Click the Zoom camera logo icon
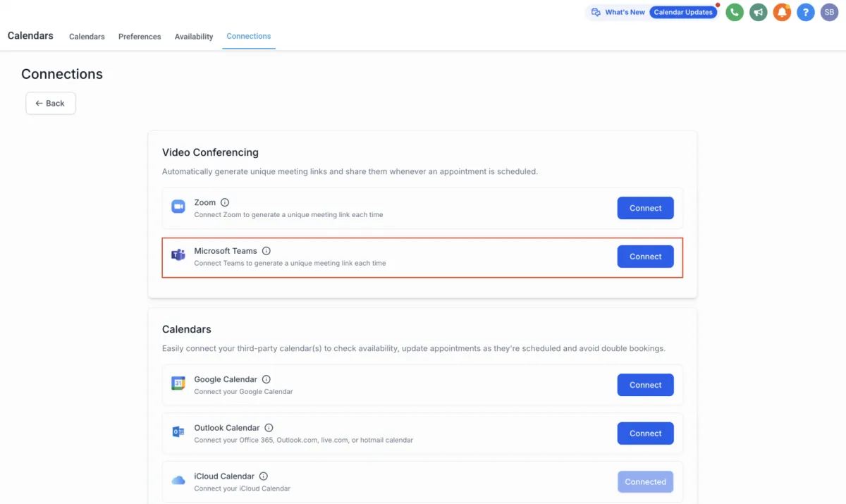The height and width of the screenshot is (504, 846). [178, 207]
